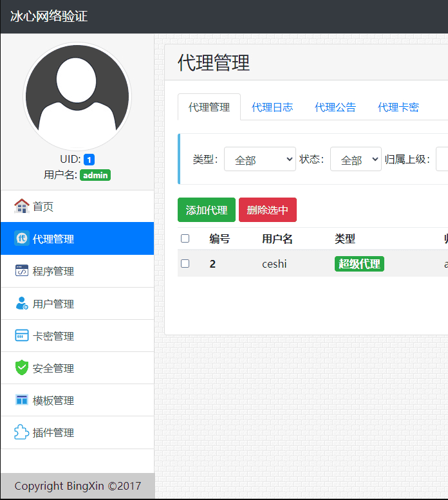Click the green 添加代理 button
Image resolution: width=448 pixels, height=500 pixels.
click(207, 210)
